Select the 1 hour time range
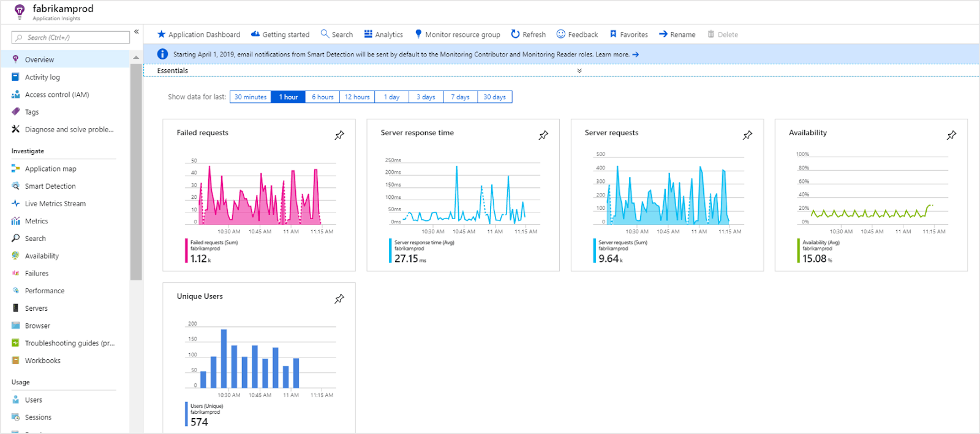980x434 pixels. 288,97
